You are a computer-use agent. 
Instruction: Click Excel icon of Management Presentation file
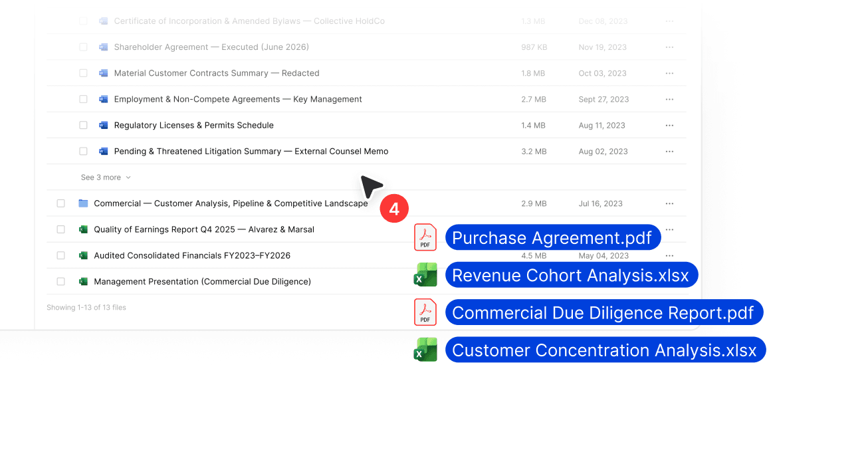[83, 281]
